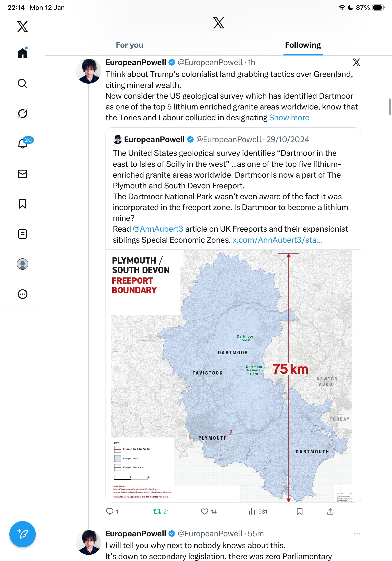Open the Freeport Boundary map image

(x=233, y=376)
